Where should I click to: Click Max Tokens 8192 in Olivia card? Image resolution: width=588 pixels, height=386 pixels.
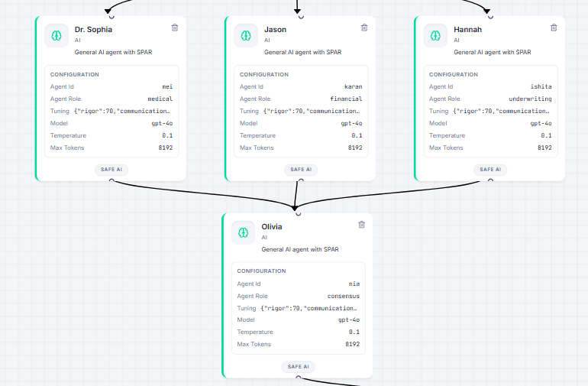352,344
